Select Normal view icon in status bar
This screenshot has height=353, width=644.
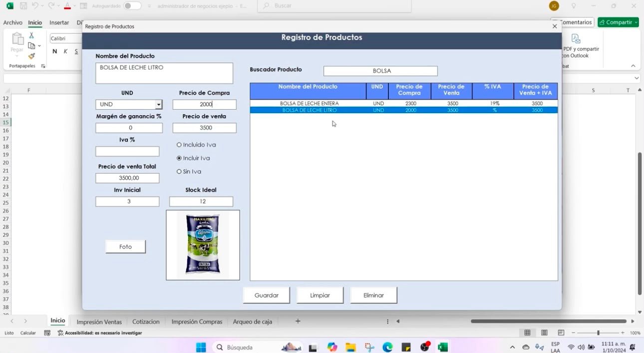[527, 333]
